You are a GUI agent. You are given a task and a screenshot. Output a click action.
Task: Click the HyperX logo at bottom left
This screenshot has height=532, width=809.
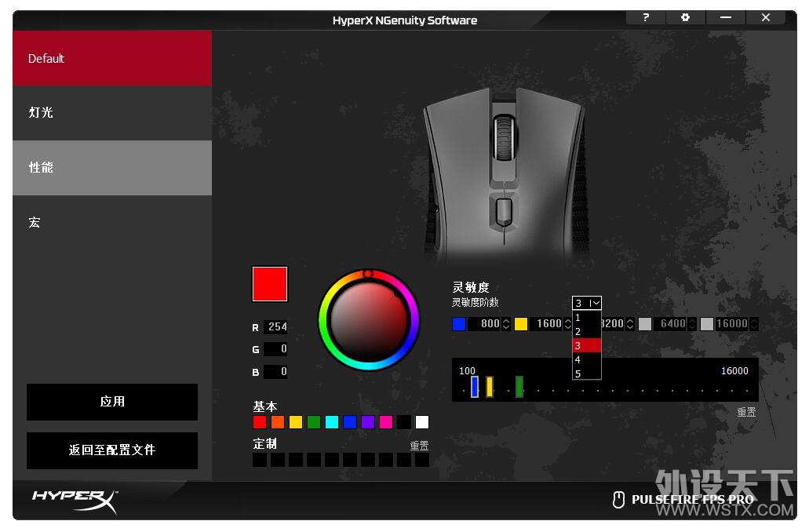click(75, 500)
